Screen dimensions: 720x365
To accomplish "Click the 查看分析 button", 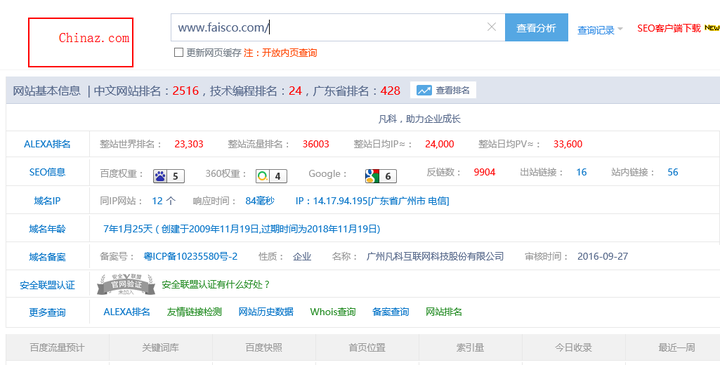I will pos(536,28).
